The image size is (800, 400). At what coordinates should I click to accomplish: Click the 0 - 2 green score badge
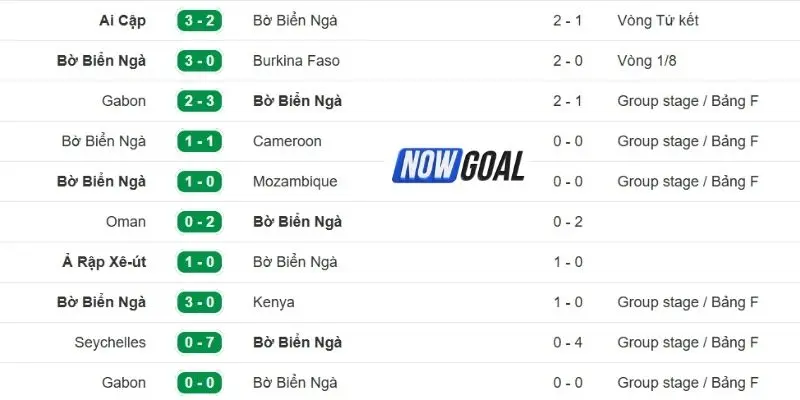pos(200,222)
